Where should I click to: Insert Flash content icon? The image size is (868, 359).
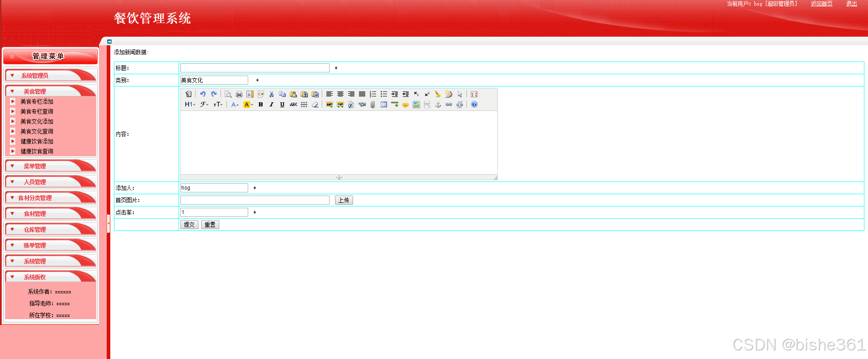tap(351, 105)
